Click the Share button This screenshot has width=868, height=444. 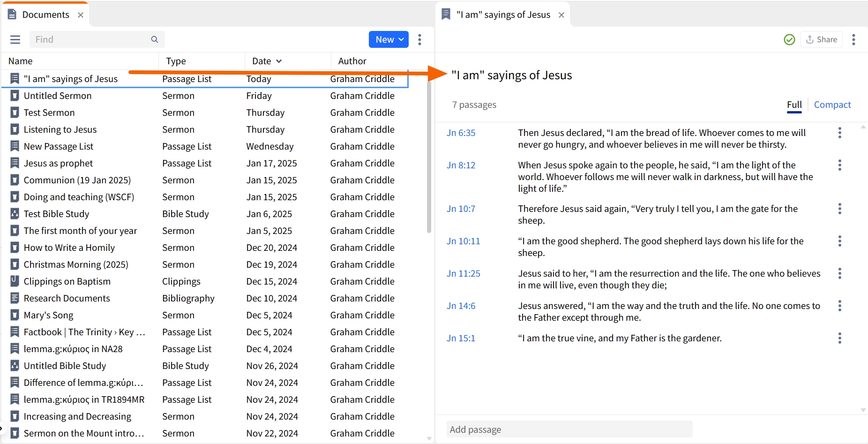[x=822, y=39]
